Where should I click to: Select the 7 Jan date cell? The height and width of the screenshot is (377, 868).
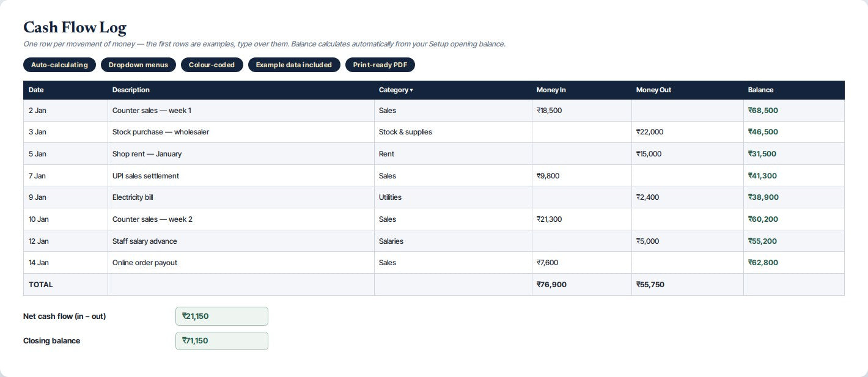[65, 176]
